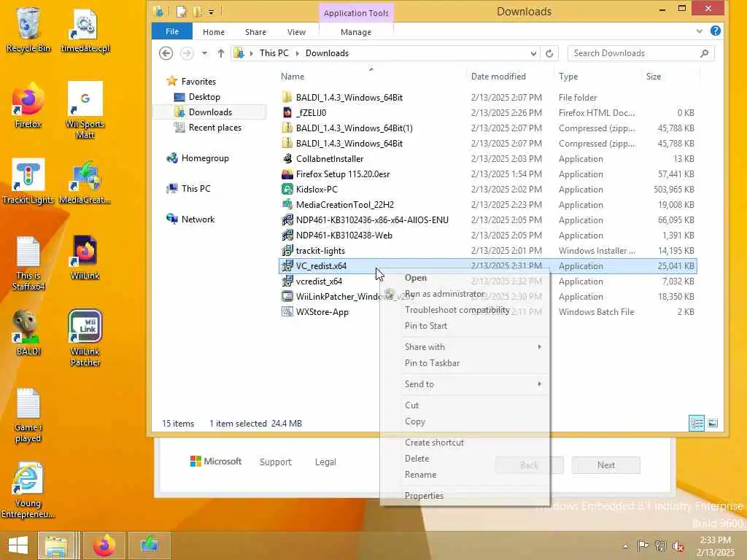Select MediaCreationTool_22H2 file row
This screenshot has width=747, height=560.
tap(487, 205)
